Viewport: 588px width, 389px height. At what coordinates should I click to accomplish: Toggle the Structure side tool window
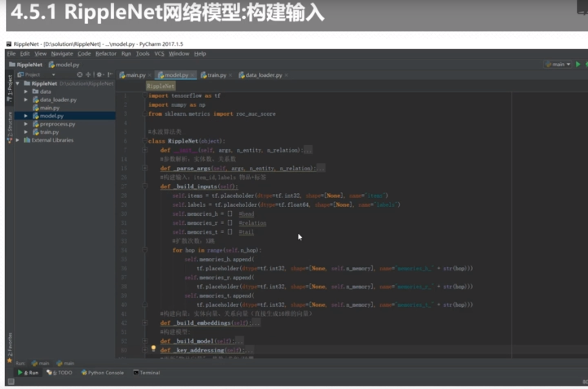9,127
